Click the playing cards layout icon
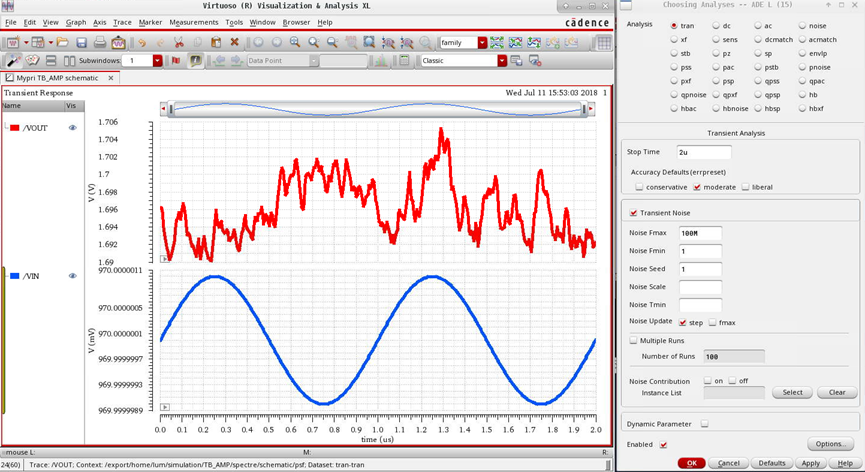The image size is (865, 472). coord(33,61)
